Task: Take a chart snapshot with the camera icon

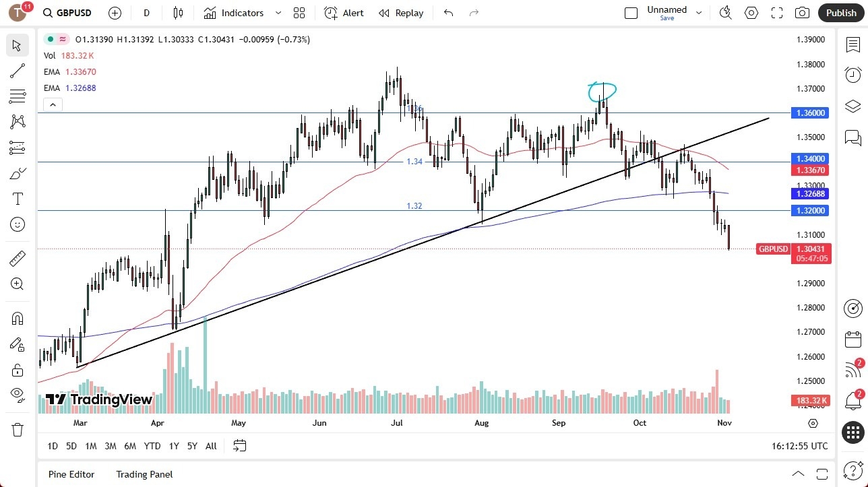Action: (802, 13)
